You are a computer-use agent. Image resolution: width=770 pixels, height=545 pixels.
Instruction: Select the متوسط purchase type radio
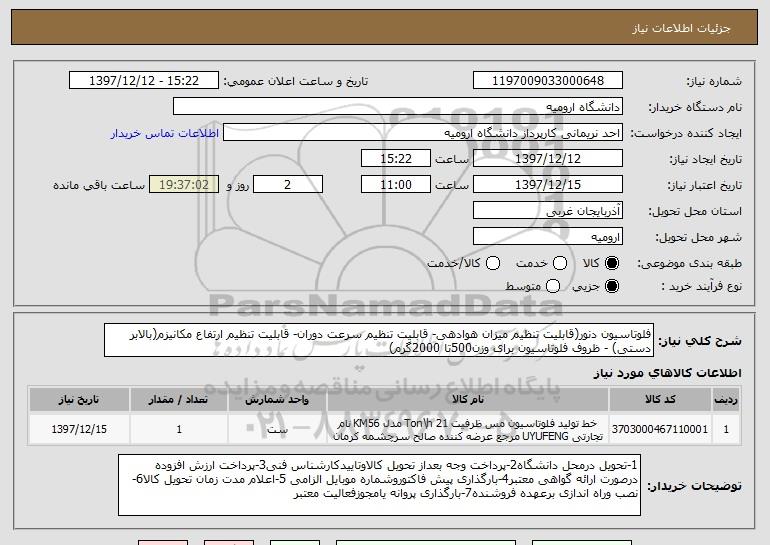(553, 286)
